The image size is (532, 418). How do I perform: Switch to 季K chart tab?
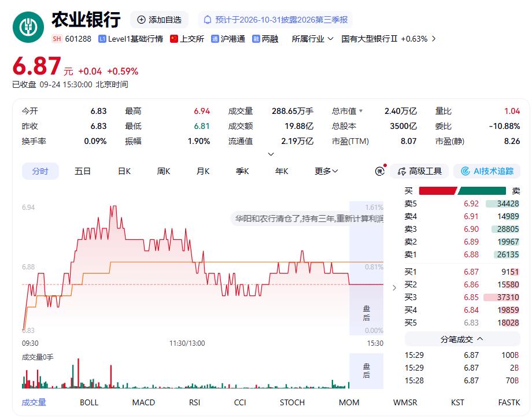tap(242, 171)
